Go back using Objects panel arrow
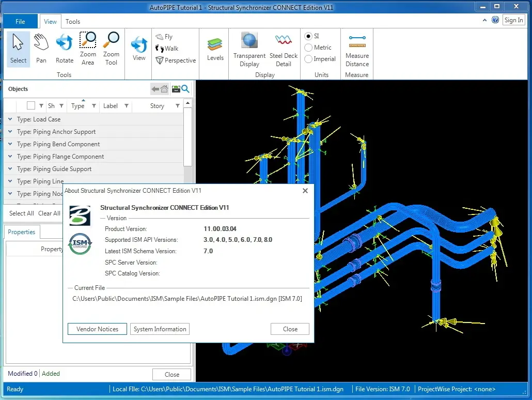532x400 pixels. pos(155,89)
